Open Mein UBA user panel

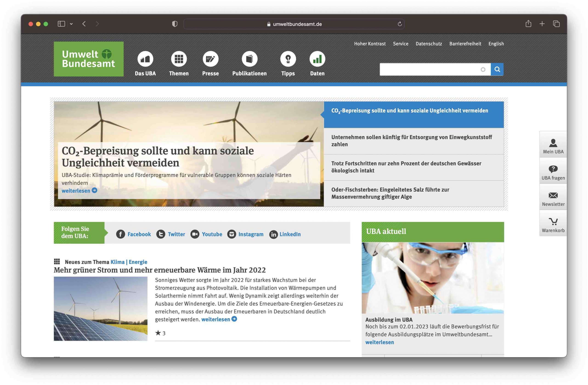pos(553,146)
